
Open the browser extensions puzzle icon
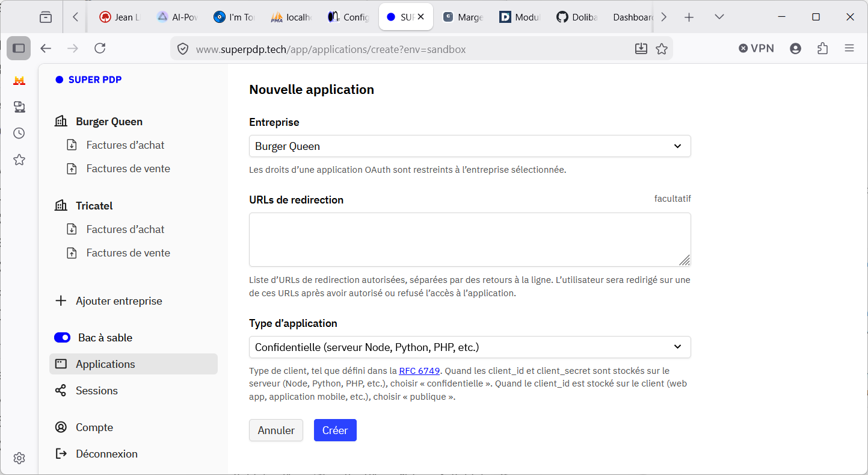coord(823,49)
